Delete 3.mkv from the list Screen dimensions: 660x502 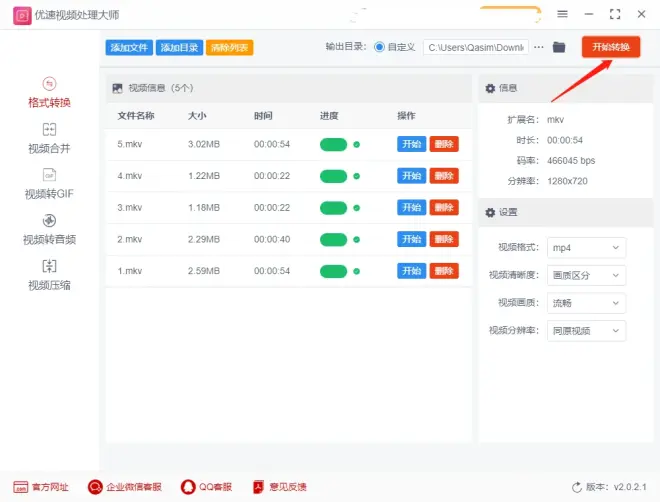coord(444,207)
